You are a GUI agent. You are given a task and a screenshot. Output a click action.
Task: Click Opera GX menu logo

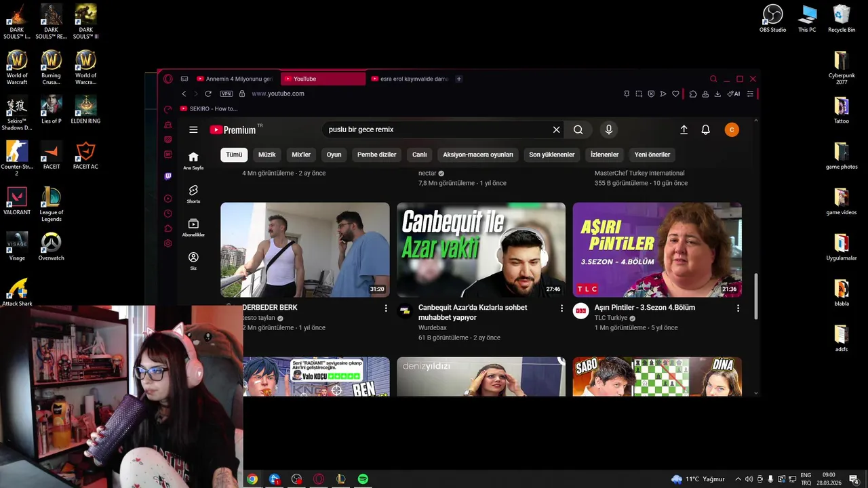[x=168, y=79]
